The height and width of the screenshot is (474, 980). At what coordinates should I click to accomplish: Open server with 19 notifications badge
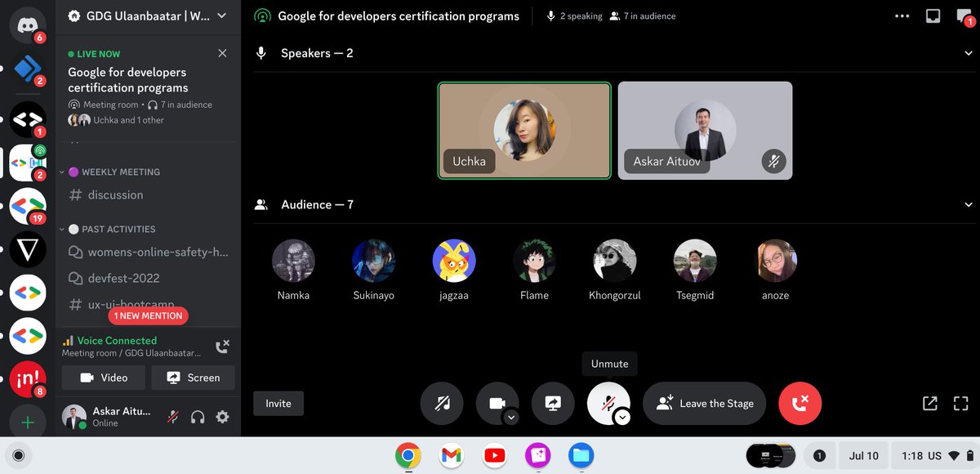[x=27, y=205]
